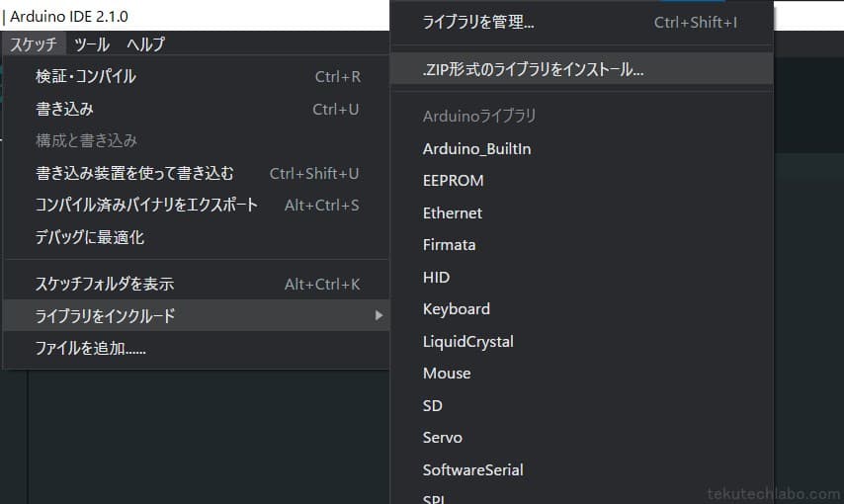This screenshot has height=504, width=844.
Task: Expand ライブラリをインクルード submenu arrow
Action: (379, 315)
